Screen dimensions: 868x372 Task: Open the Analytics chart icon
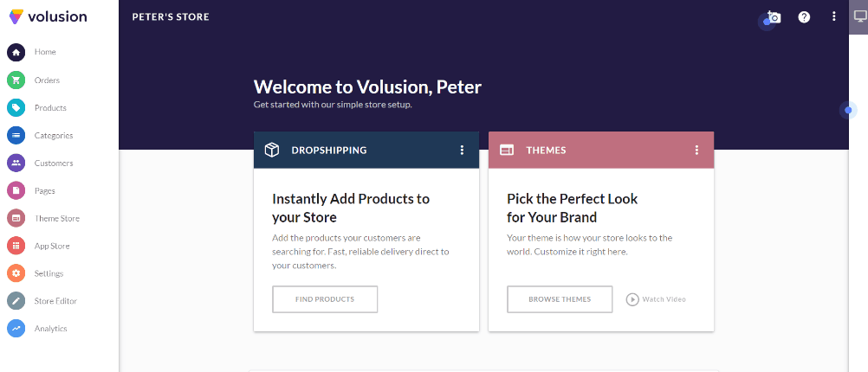pyautogui.click(x=16, y=329)
